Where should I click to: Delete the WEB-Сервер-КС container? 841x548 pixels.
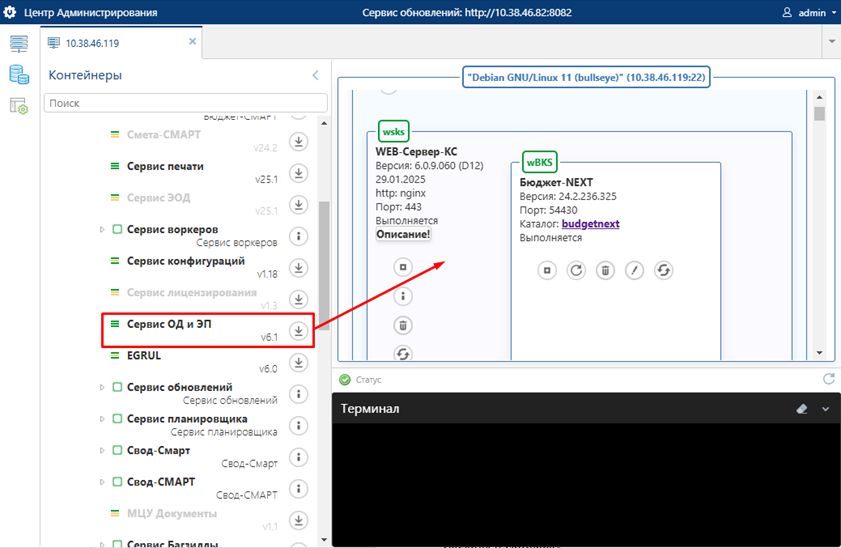[403, 325]
